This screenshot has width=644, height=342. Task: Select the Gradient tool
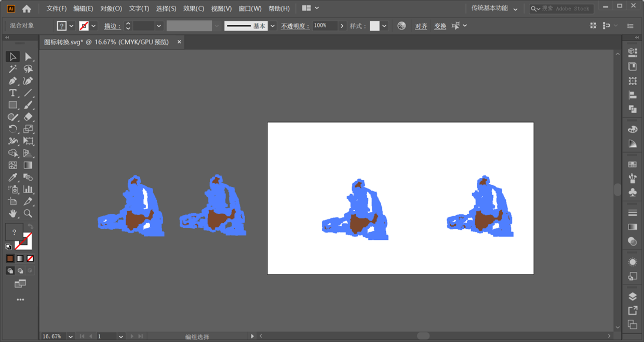28,166
